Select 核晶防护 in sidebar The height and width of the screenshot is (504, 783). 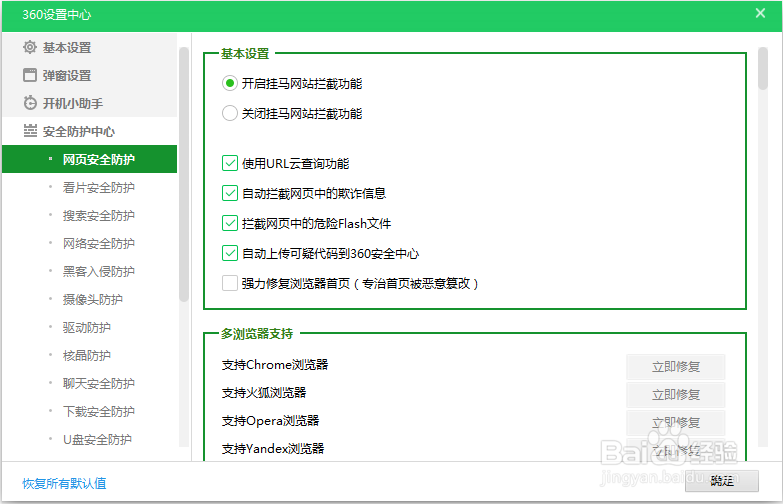tap(87, 355)
